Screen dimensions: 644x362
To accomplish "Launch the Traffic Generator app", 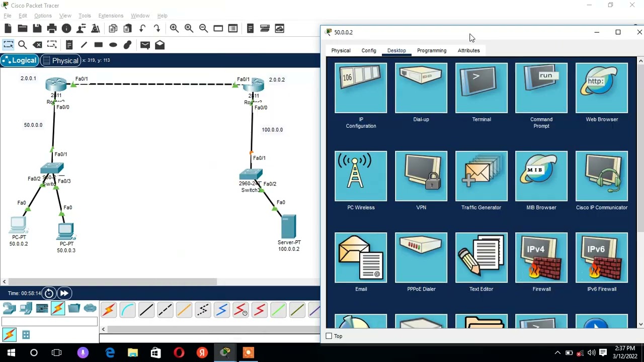I will (481, 176).
